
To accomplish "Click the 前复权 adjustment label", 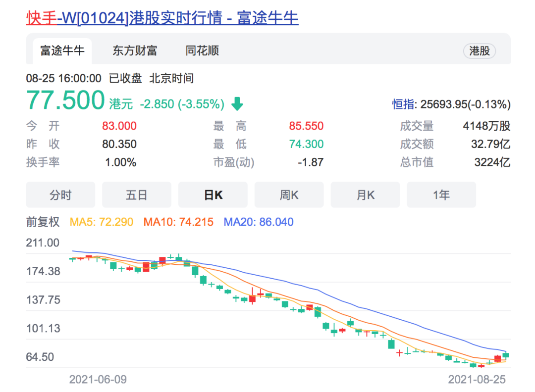I will pyautogui.click(x=43, y=222).
